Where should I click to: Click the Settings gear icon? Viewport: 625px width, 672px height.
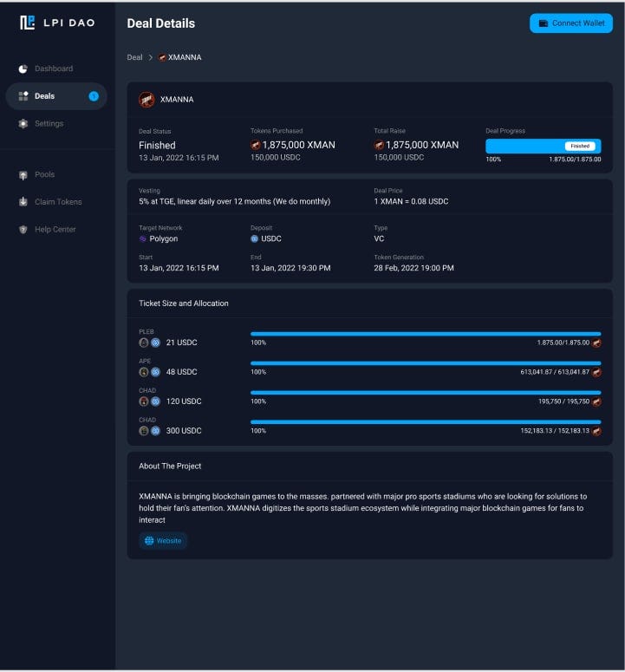pyautogui.click(x=23, y=123)
